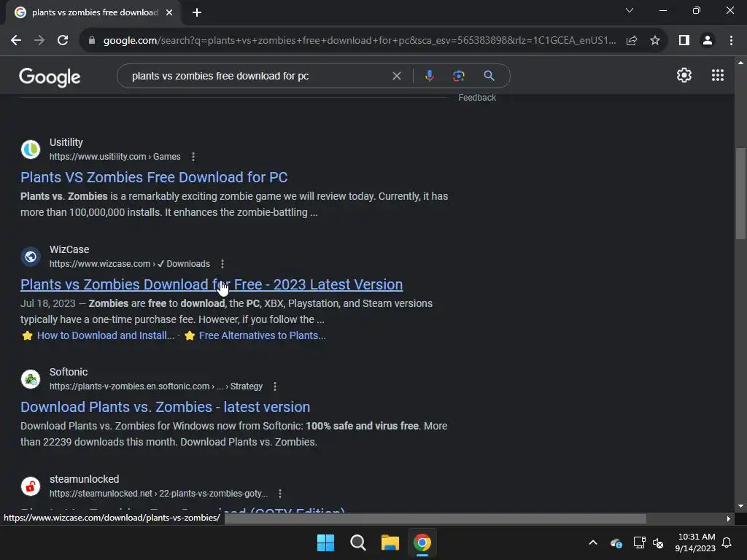The height and width of the screenshot is (560, 747).
Task: Click the horizontal scrollbar right arrow
Action: click(729, 518)
